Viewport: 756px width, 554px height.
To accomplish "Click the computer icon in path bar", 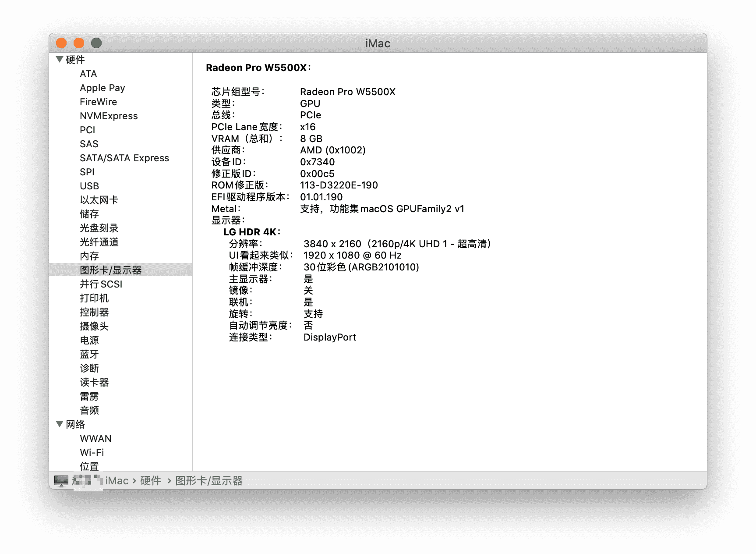I will (x=61, y=481).
